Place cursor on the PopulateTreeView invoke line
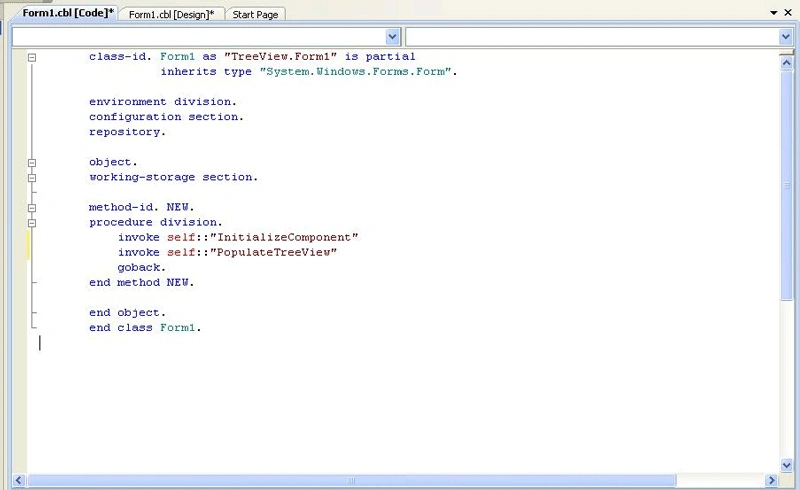 pyautogui.click(x=227, y=252)
